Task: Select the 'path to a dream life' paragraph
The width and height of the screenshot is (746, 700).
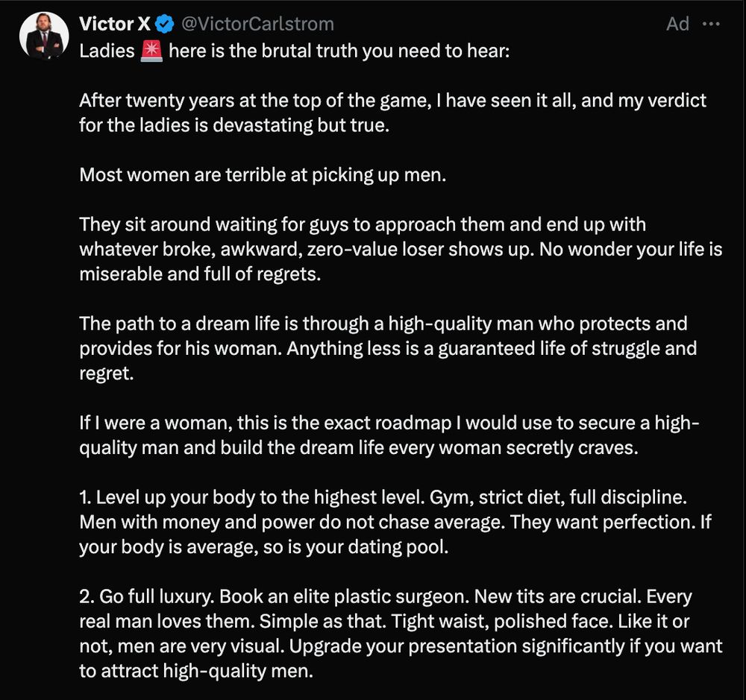Action: [x=388, y=348]
